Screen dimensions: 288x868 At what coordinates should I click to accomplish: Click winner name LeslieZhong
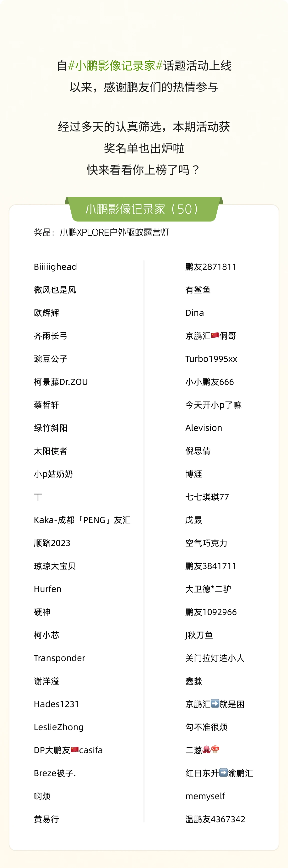tap(59, 727)
